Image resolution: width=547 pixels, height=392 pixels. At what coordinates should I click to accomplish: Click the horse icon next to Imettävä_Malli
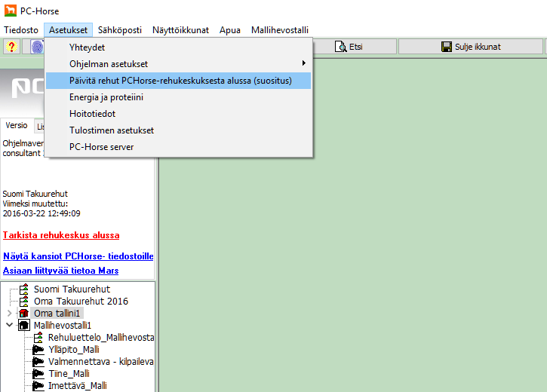click(38, 386)
